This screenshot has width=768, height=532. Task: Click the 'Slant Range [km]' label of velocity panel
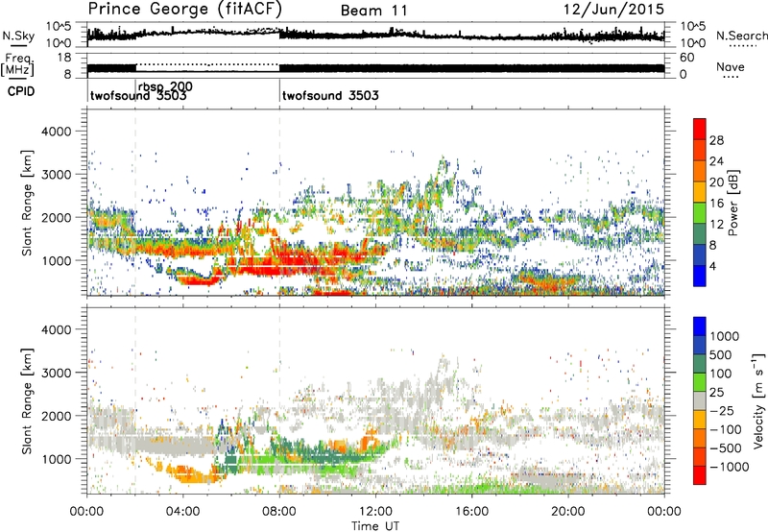[27, 401]
